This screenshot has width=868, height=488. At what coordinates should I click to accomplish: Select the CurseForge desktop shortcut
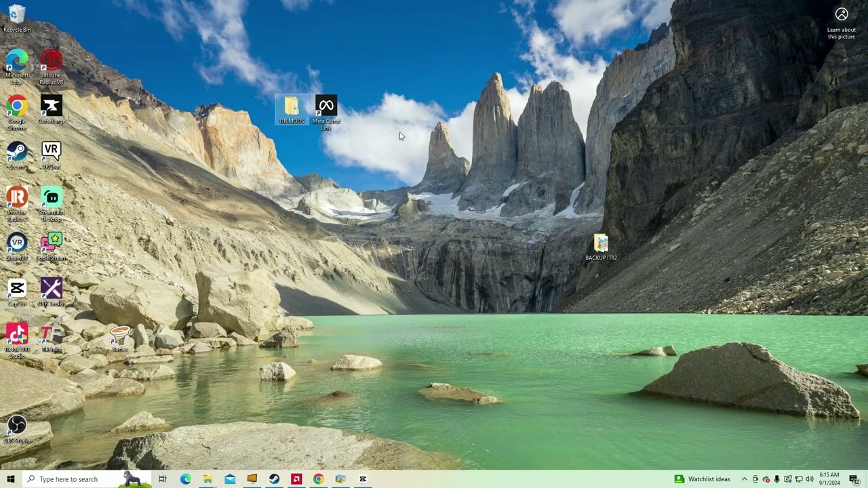(x=51, y=110)
